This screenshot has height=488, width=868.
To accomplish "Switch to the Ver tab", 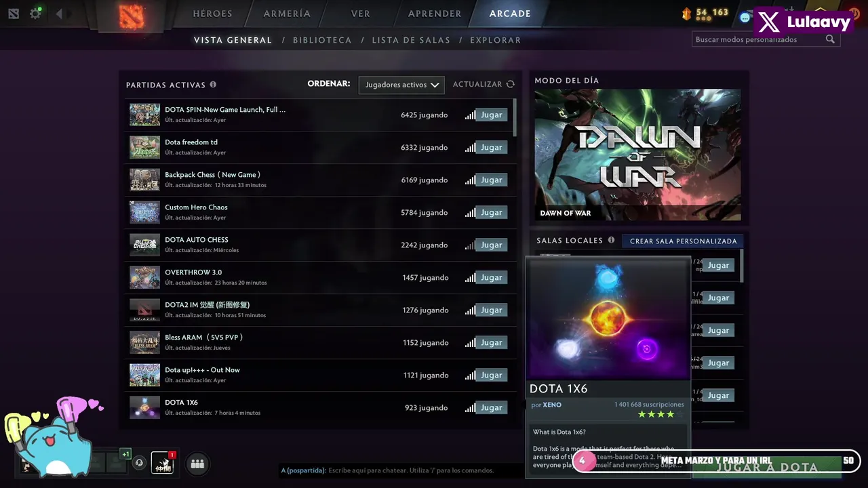I will tap(361, 14).
